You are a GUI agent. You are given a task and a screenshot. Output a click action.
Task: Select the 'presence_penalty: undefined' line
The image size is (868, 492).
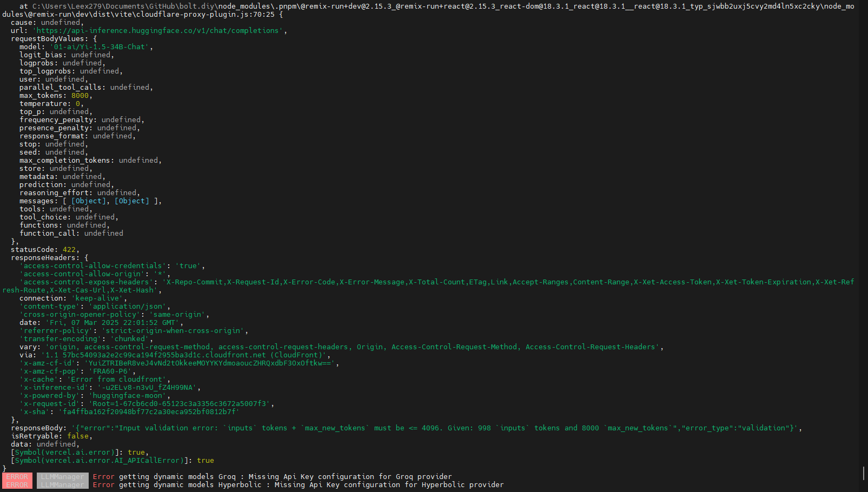[80, 128]
